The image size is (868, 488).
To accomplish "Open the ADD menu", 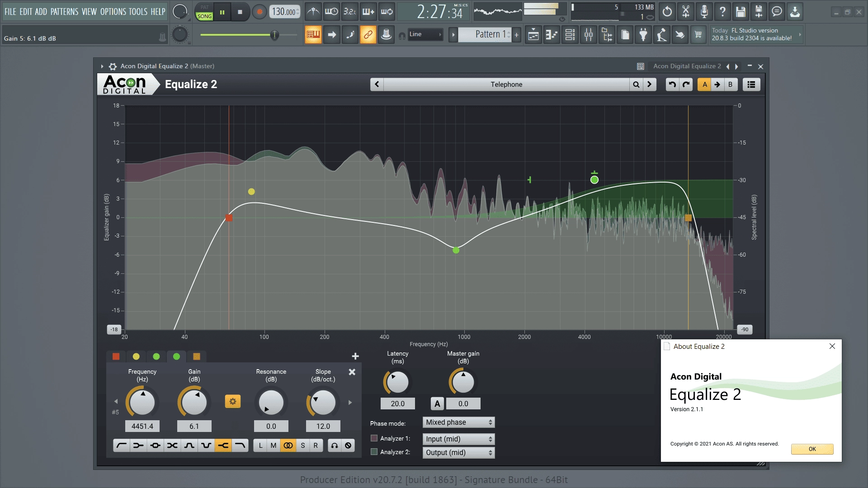I will 41,12.
